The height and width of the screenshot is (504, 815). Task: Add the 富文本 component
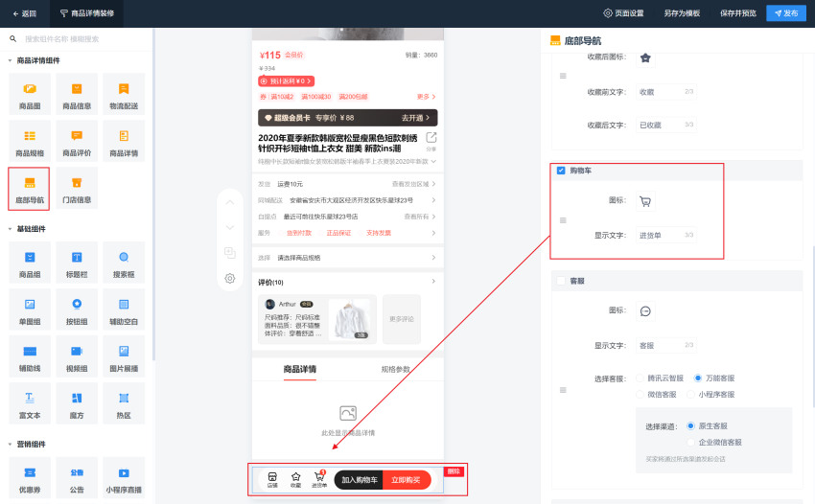(x=30, y=403)
